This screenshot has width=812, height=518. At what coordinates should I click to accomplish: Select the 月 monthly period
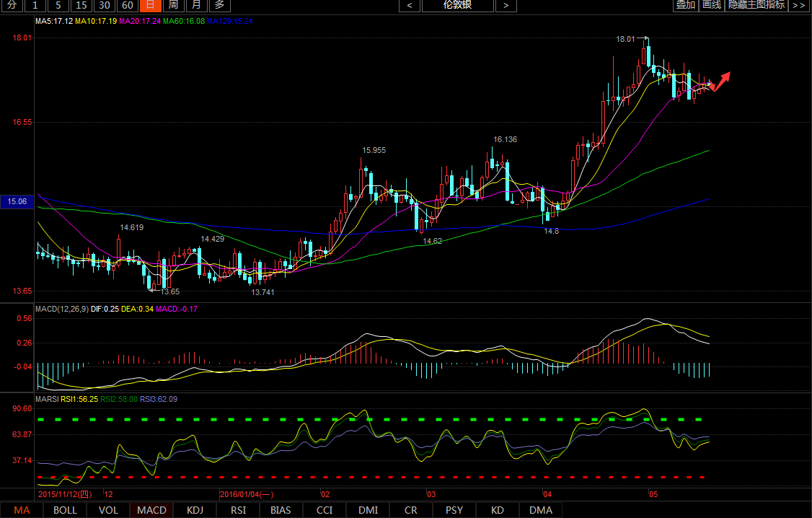pyautogui.click(x=196, y=6)
